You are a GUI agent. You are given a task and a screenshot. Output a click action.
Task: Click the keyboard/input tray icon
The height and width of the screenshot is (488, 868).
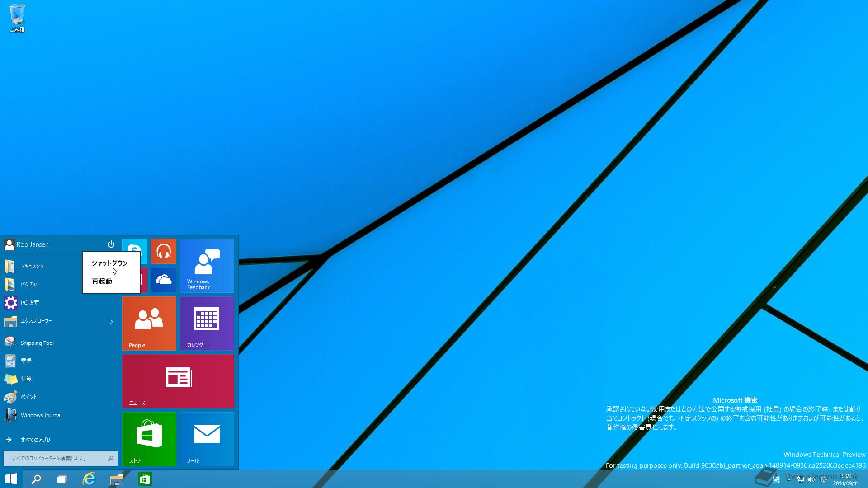776,479
